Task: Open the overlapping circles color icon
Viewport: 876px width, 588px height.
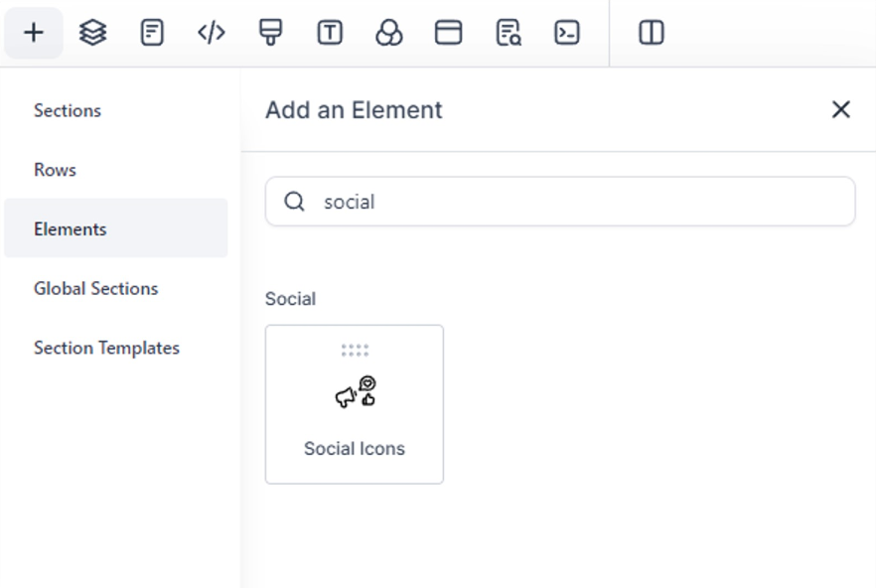Action: point(389,33)
